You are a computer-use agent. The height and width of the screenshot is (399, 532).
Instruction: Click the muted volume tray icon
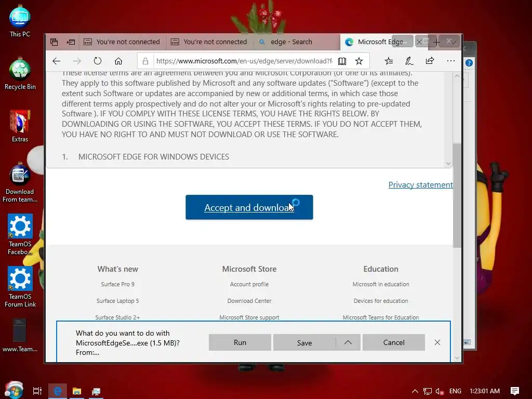[440, 391]
